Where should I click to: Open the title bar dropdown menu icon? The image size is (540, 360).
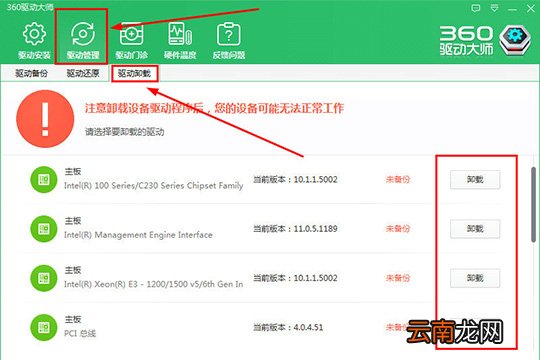click(x=494, y=8)
